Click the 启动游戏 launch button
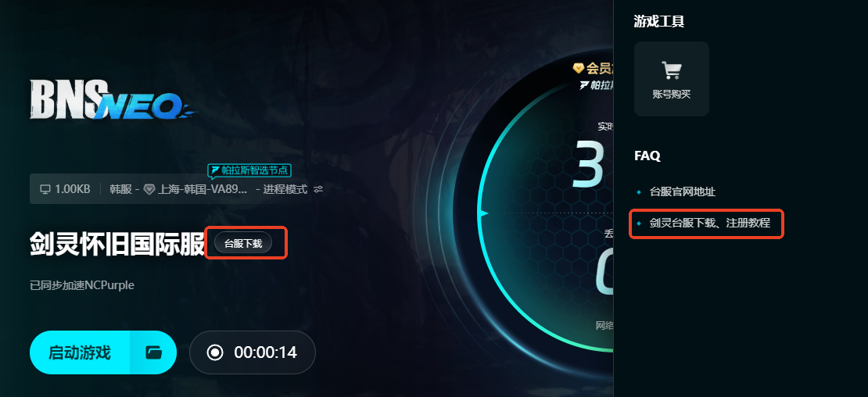The image size is (868, 397). (80, 352)
